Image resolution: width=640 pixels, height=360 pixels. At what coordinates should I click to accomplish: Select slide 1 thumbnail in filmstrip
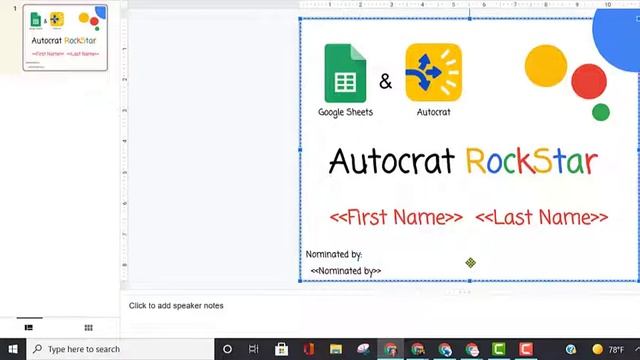click(65, 38)
